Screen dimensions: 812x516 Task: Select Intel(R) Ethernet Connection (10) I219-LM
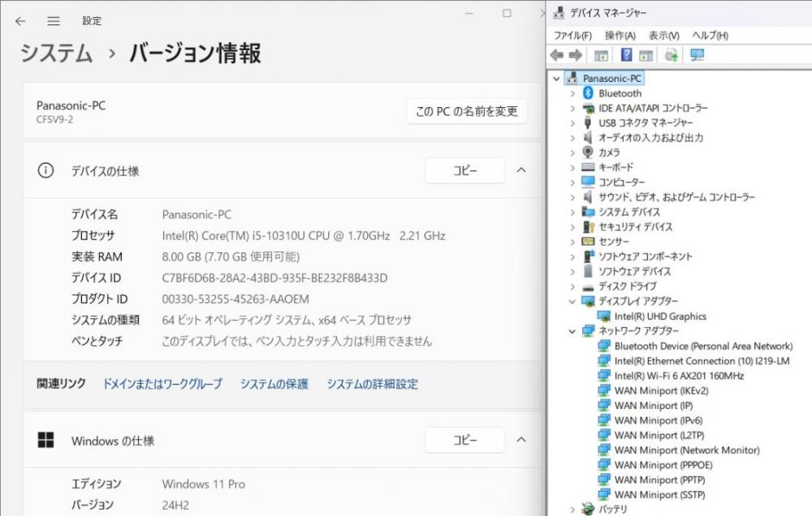pos(702,361)
